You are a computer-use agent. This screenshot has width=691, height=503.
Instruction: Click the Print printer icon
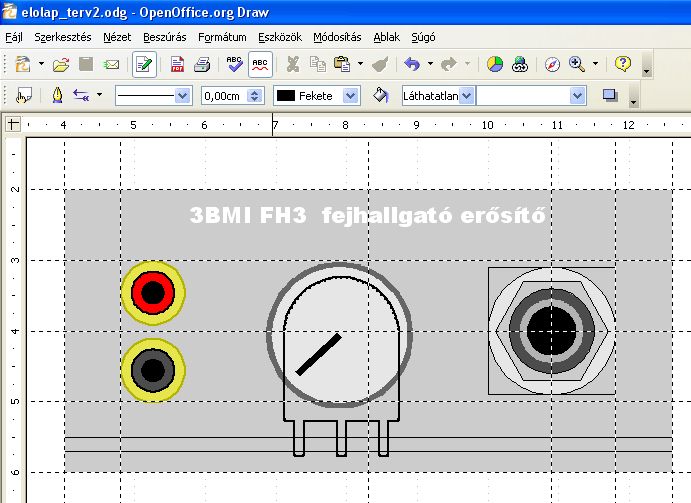[x=202, y=64]
